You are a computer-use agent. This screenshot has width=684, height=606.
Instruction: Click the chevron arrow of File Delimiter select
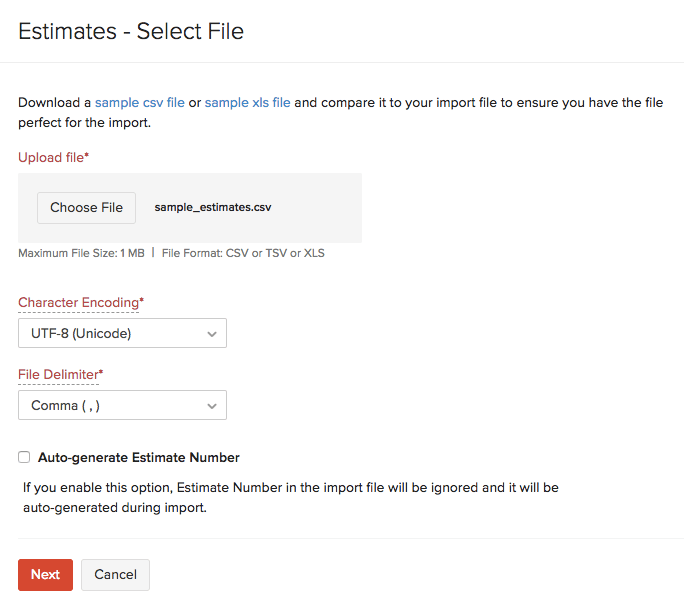(x=212, y=406)
